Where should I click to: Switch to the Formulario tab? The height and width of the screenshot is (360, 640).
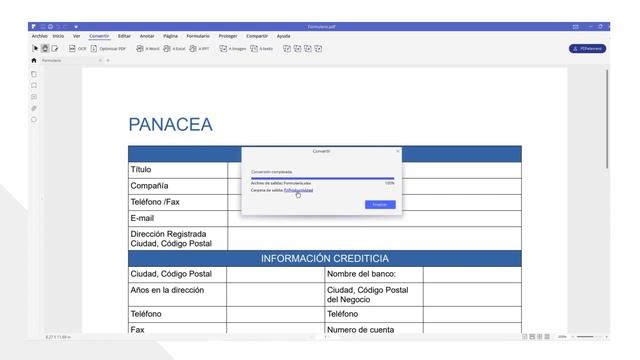tap(198, 36)
